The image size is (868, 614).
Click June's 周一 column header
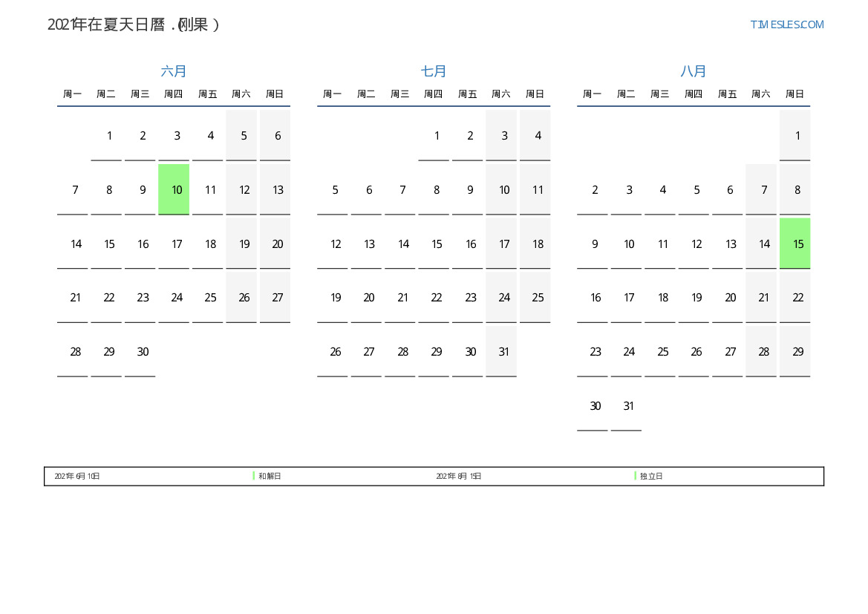(x=72, y=94)
